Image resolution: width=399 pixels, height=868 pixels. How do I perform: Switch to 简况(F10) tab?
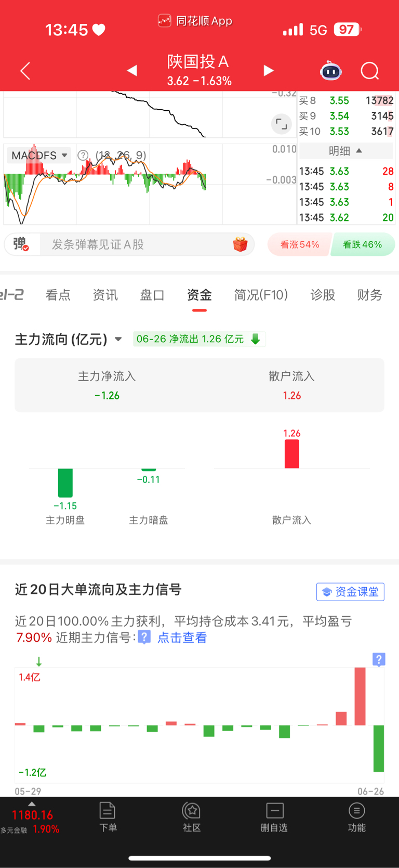261,295
